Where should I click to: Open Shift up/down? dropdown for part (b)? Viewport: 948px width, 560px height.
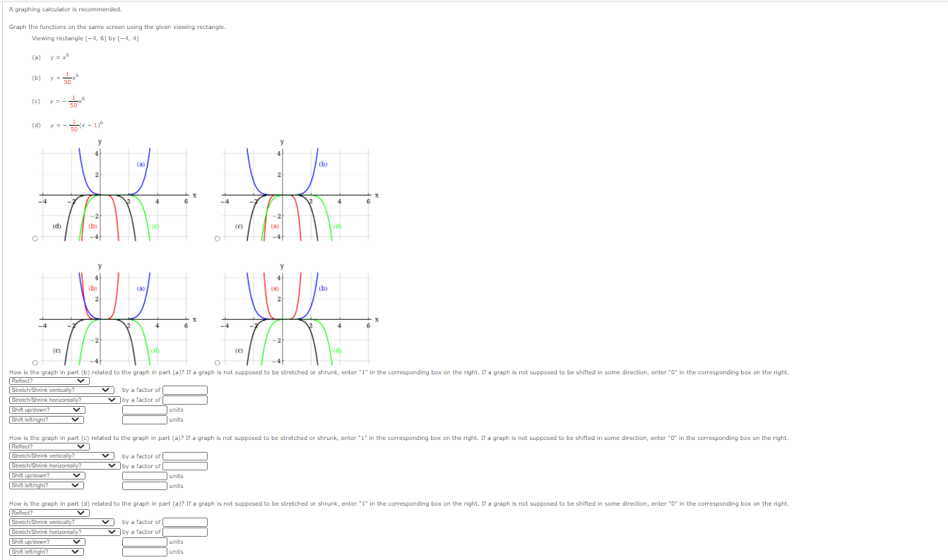coord(47,410)
